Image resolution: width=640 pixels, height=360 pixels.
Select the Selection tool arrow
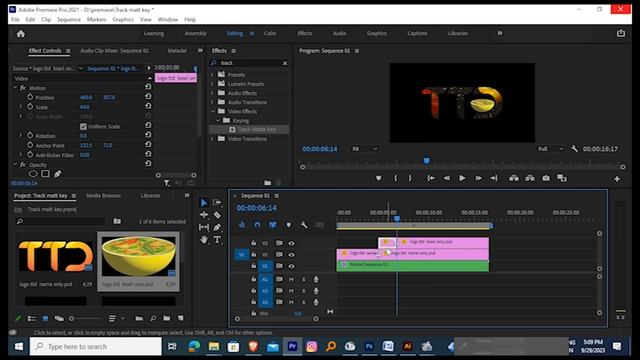(204, 203)
